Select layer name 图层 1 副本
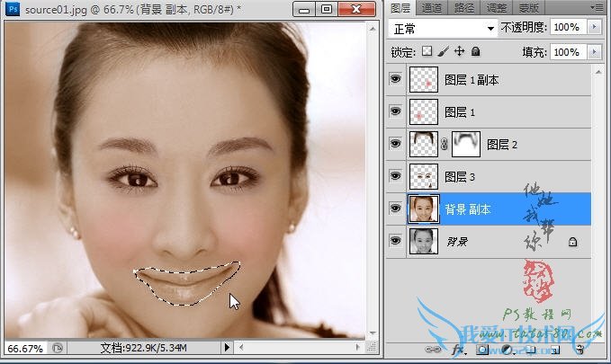Screen dimensions: 611x364 coord(472,80)
